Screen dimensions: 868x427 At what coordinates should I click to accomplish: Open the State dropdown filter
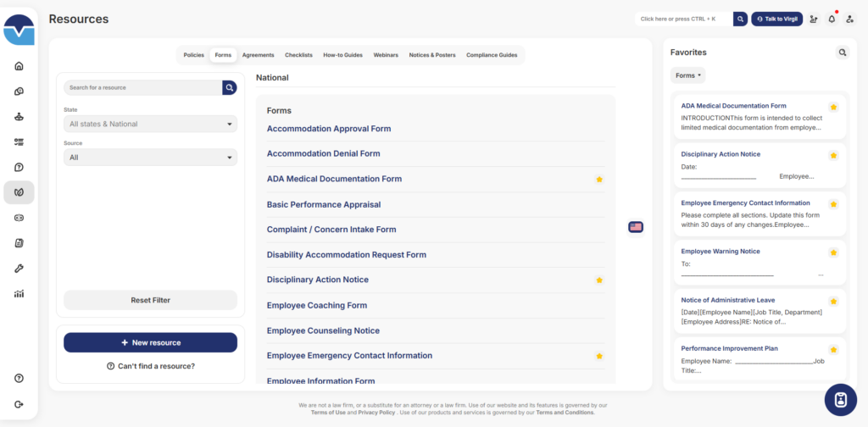pos(150,125)
